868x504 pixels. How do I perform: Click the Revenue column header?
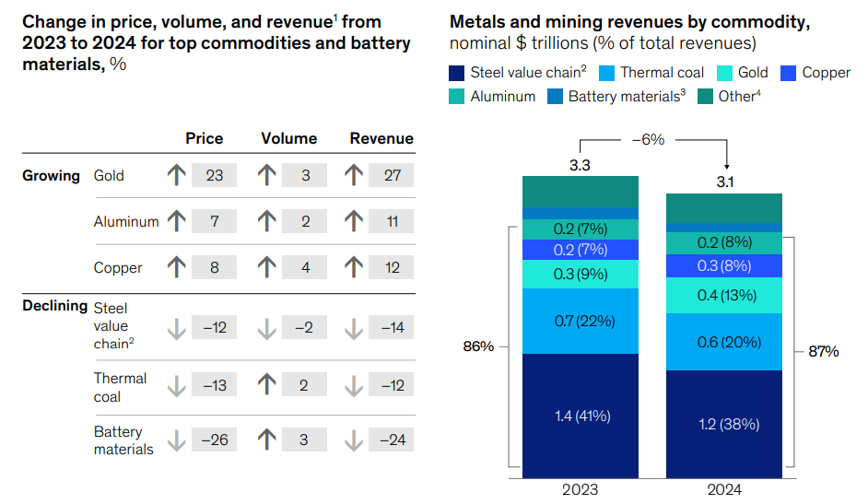click(x=381, y=138)
